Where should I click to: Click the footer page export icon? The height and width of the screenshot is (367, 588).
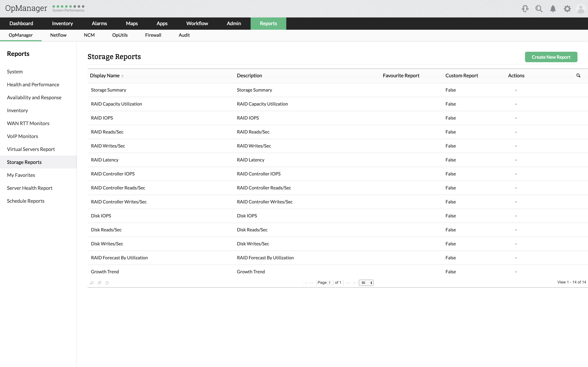click(x=107, y=283)
